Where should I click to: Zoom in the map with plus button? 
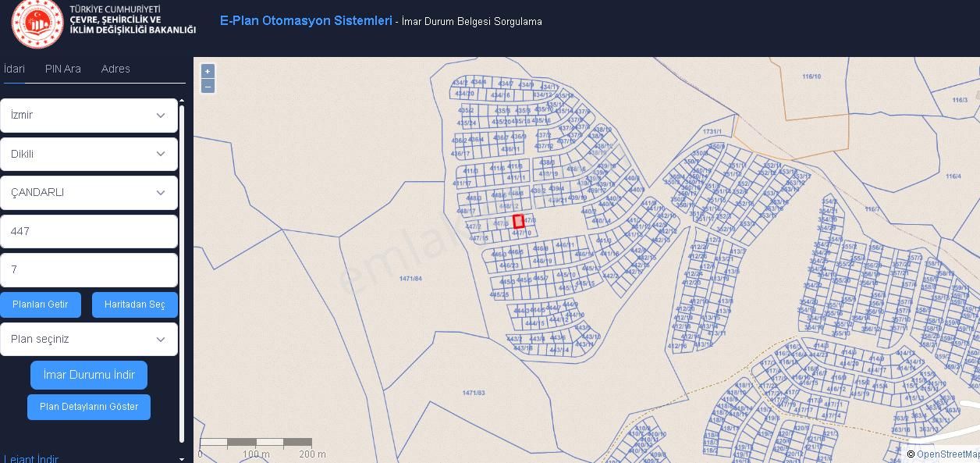[208, 71]
